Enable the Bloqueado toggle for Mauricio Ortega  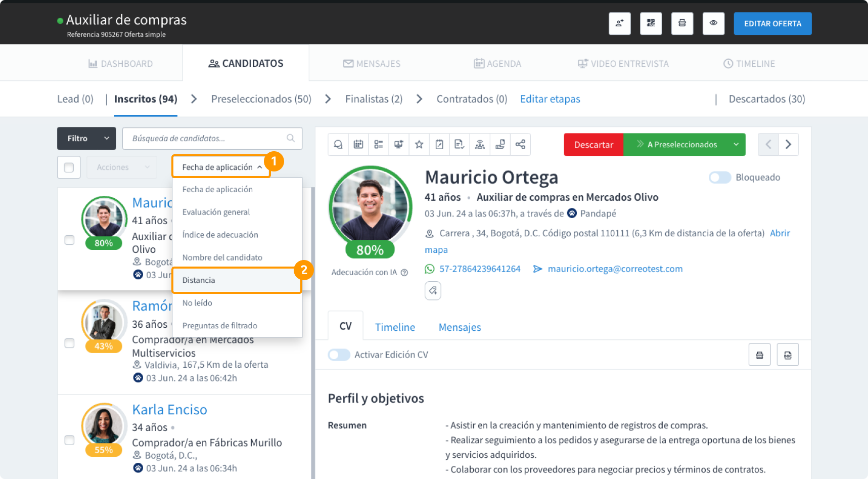pos(719,177)
